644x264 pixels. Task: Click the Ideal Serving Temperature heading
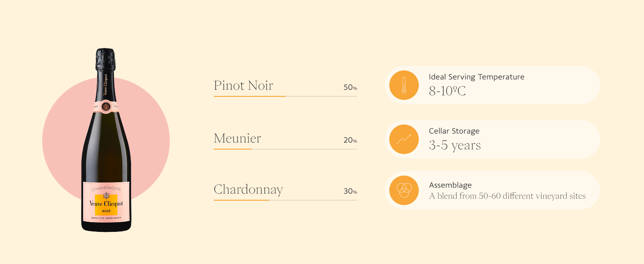(x=476, y=77)
